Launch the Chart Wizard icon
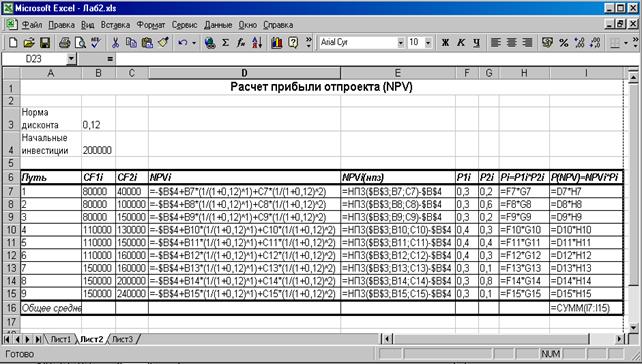642x364 pixels. point(277,43)
